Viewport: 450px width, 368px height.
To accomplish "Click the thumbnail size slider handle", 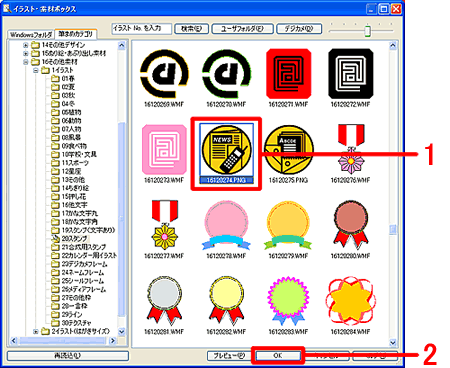I will tap(368, 31).
